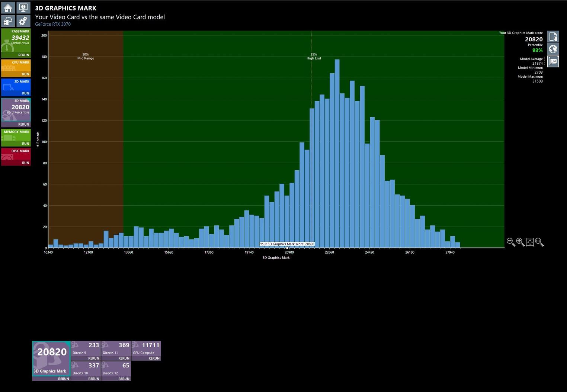Click the '25% High End' chart marker label
Image resolution: width=567 pixels, height=392 pixels.
click(x=314, y=57)
